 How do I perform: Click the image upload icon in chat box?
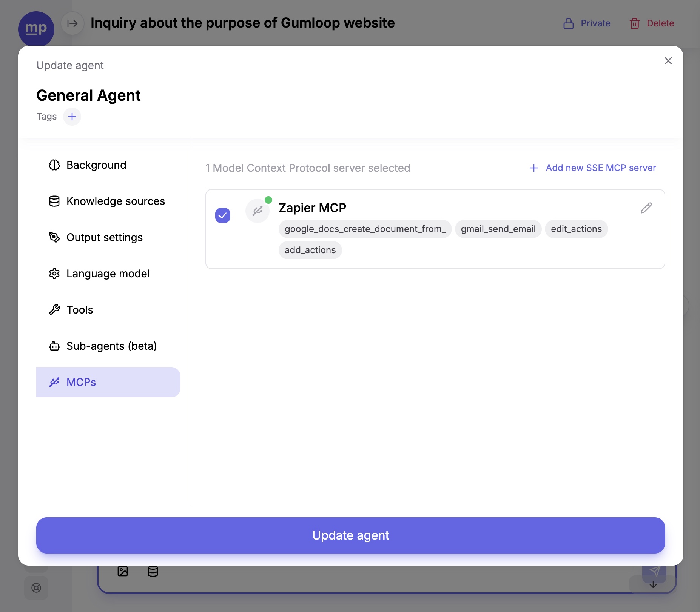tap(123, 571)
